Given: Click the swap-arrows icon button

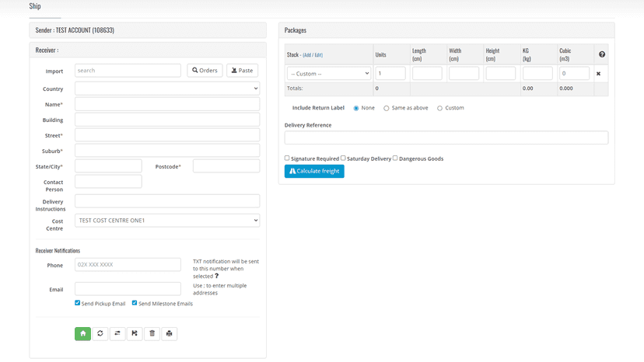Looking at the screenshot, I should pyautogui.click(x=117, y=334).
